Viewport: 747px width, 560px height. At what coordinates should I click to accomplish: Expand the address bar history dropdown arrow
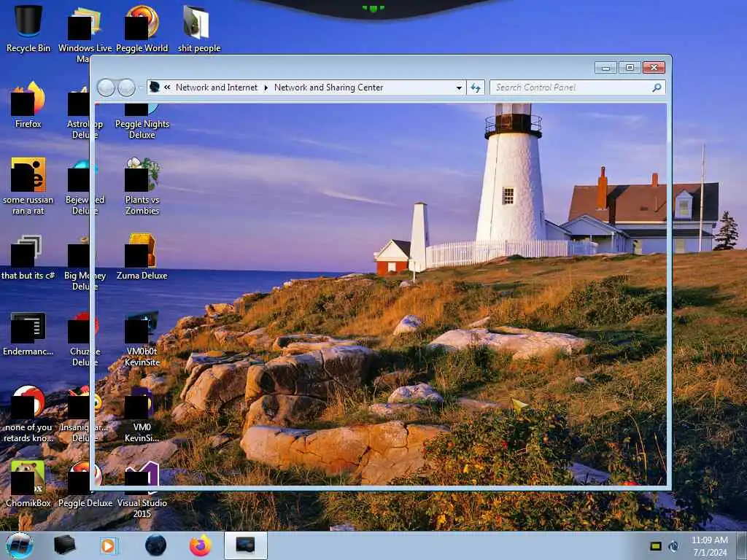pos(459,87)
